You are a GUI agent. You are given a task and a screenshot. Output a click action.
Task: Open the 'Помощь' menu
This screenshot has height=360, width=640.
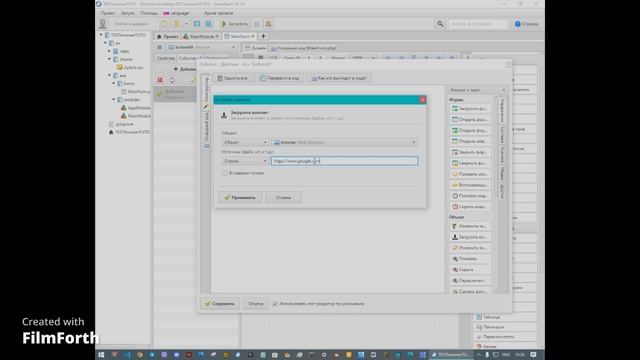click(x=149, y=13)
